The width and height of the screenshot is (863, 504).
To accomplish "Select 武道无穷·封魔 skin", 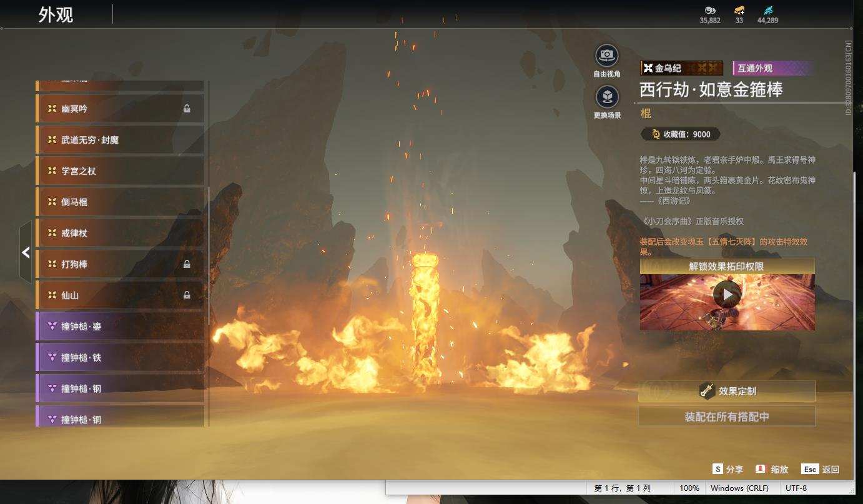I will point(121,140).
